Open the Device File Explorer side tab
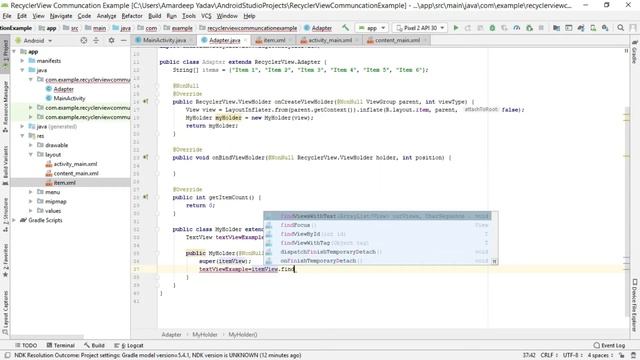Image resolution: width=640 pixels, height=360 pixels. (635, 305)
